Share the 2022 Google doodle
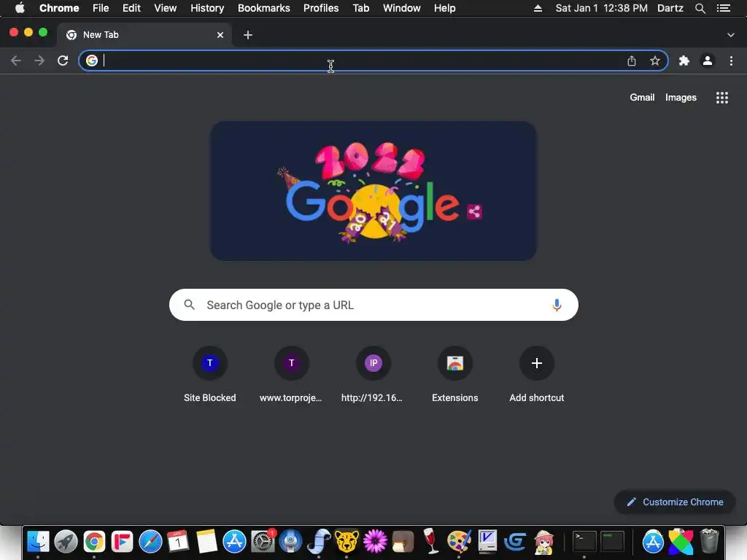The width and height of the screenshot is (747, 560). (474, 211)
